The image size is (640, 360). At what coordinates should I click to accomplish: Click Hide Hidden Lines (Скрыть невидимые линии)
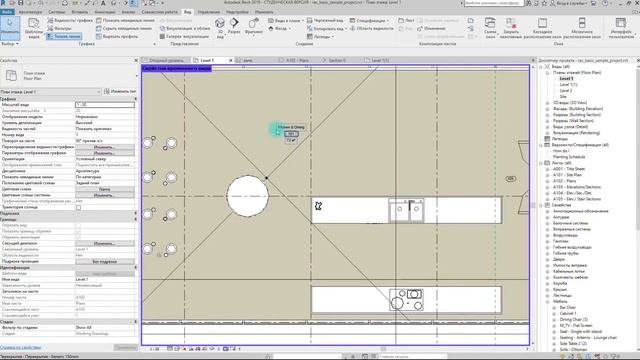click(x=124, y=29)
